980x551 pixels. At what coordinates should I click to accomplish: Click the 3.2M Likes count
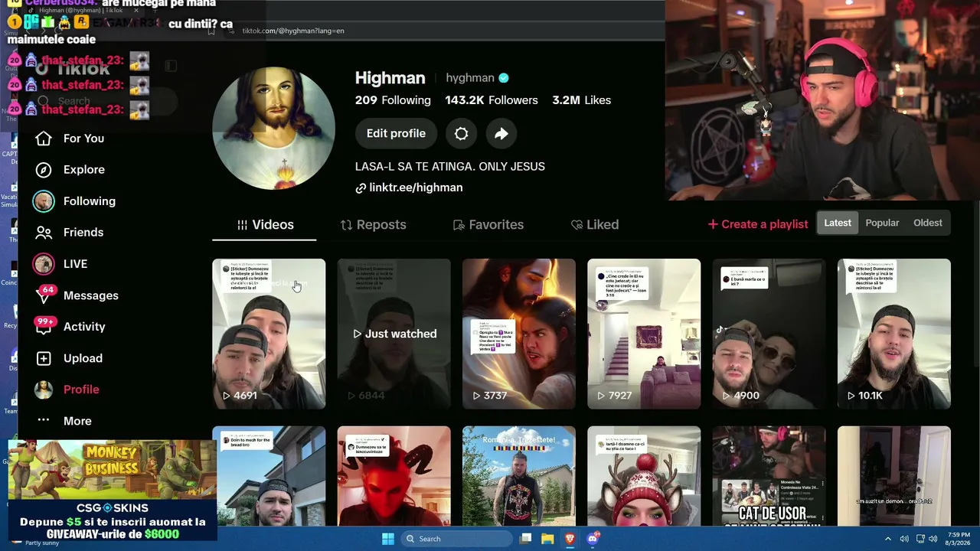coord(581,100)
